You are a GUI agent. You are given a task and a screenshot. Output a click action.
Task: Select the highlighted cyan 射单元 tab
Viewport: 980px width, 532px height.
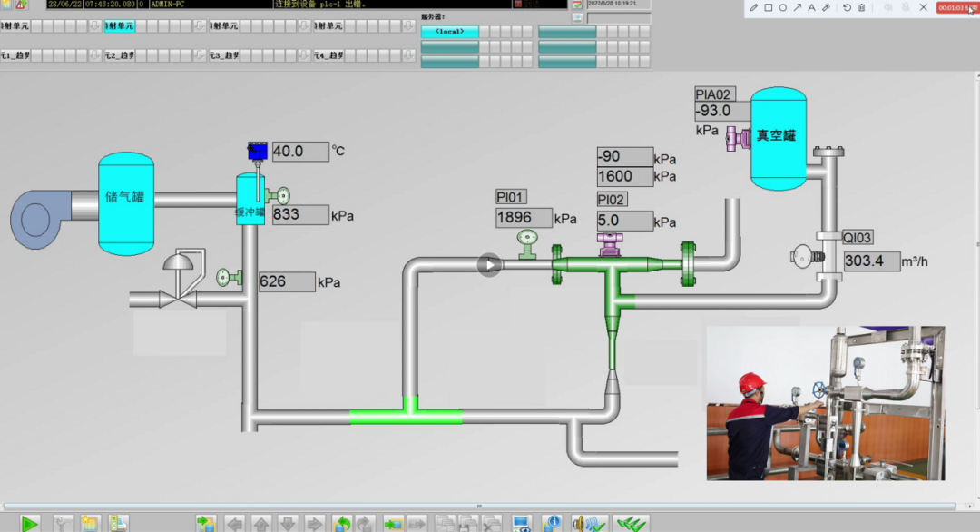(x=119, y=26)
